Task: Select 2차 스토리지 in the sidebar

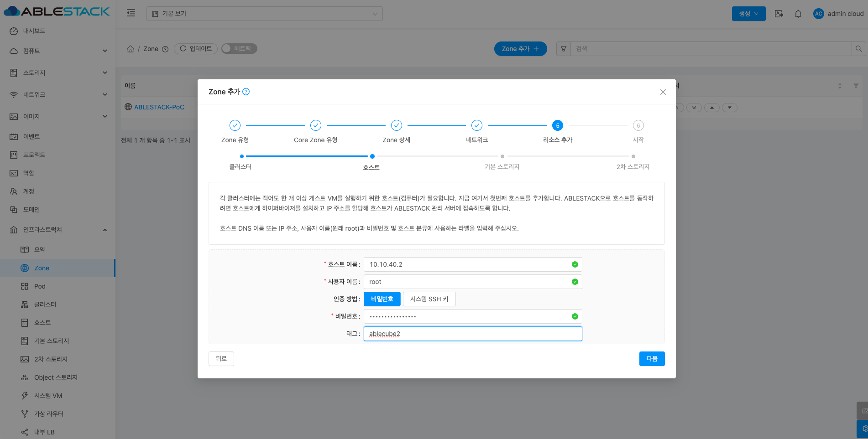Action: [x=58, y=359]
